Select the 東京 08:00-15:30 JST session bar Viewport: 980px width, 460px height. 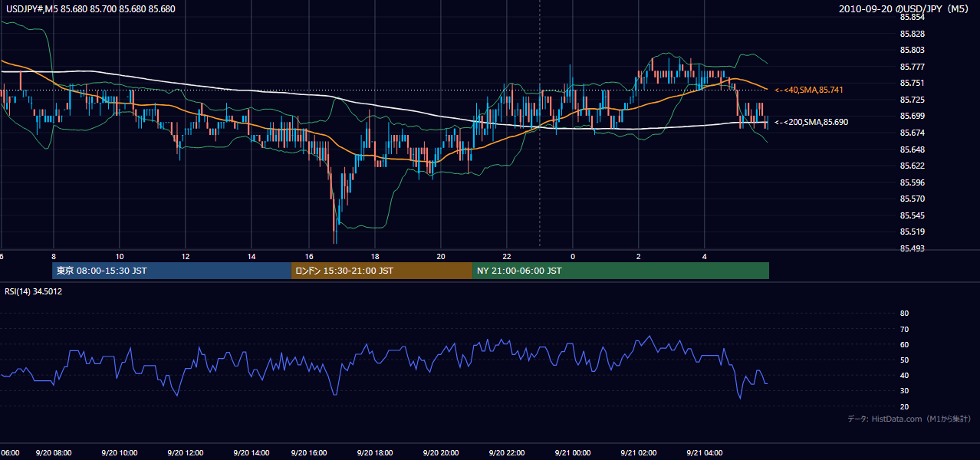(172, 271)
